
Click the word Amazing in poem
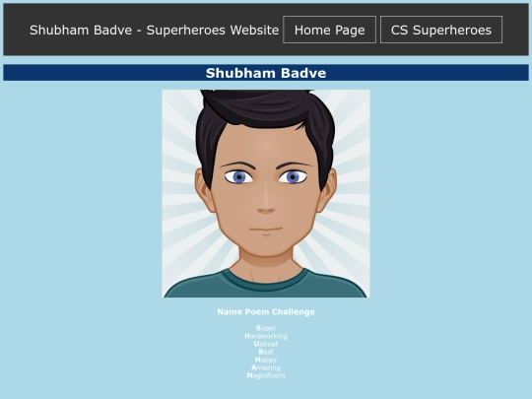click(266, 367)
